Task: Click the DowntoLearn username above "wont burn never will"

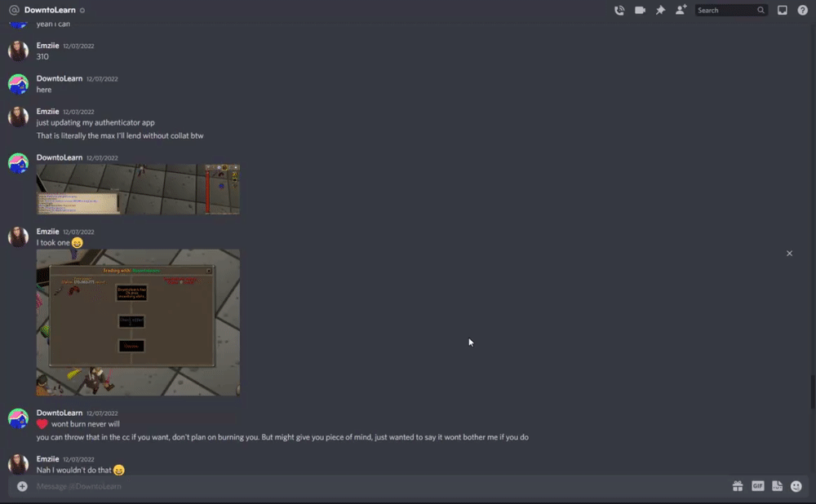Action: 60,413
